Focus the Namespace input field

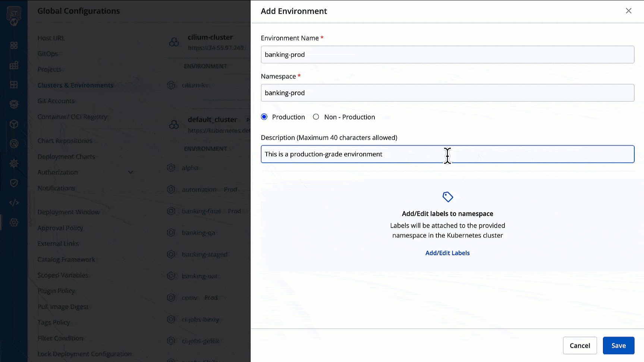(447, 93)
